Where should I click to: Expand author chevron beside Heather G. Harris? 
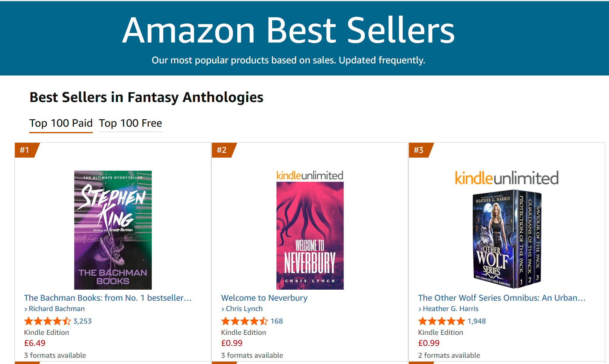(420, 309)
